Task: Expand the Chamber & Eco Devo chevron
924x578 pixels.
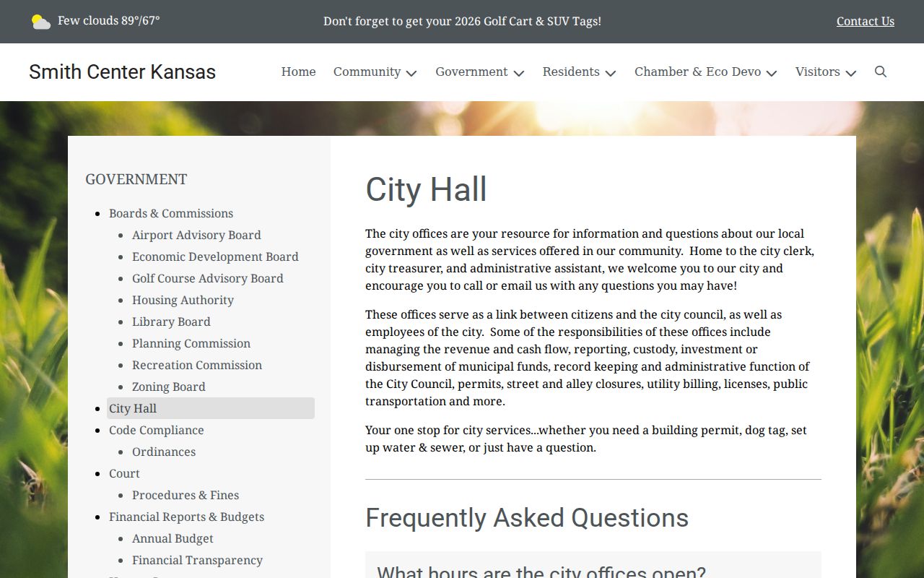Action: 772,73
